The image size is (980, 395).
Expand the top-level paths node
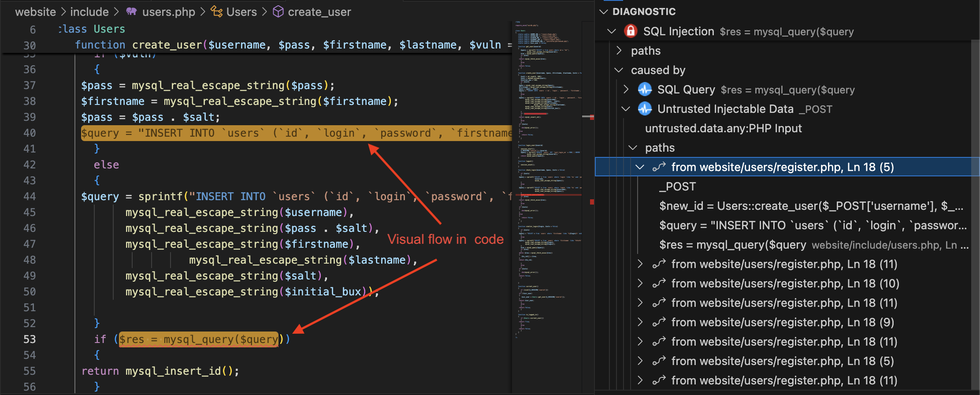click(619, 51)
